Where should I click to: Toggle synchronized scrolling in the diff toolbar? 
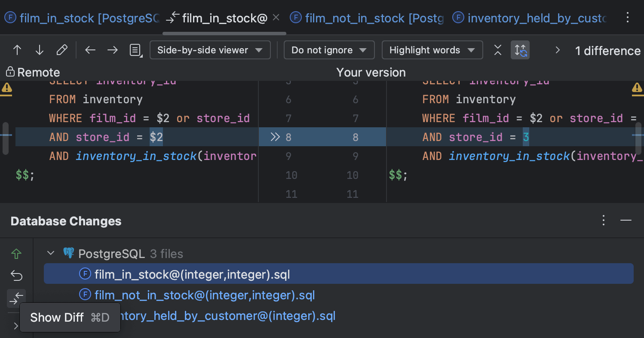point(520,50)
